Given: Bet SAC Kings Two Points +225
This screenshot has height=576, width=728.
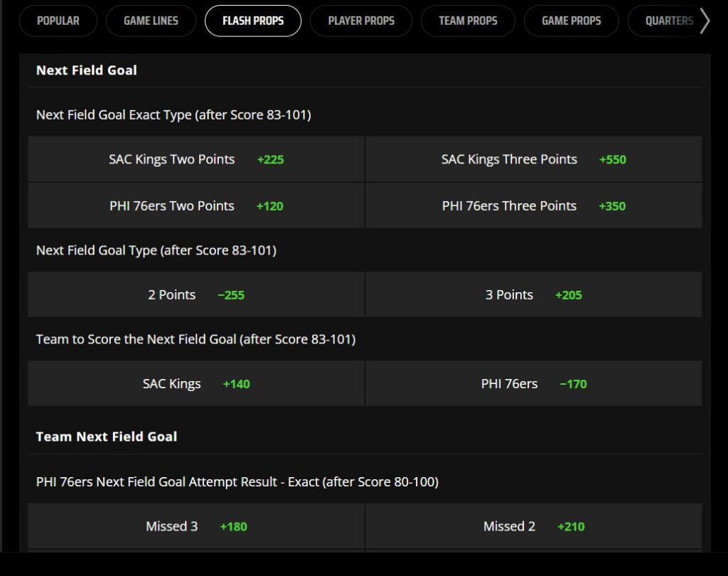Looking at the screenshot, I should (x=196, y=159).
